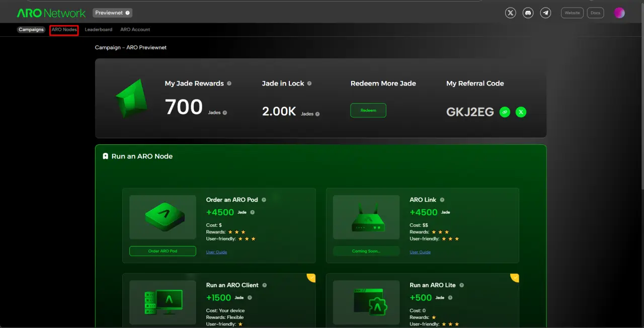Image resolution: width=644 pixels, height=328 pixels.
Task: Click yellow corner badge on ARO Client card
Action: click(x=311, y=278)
